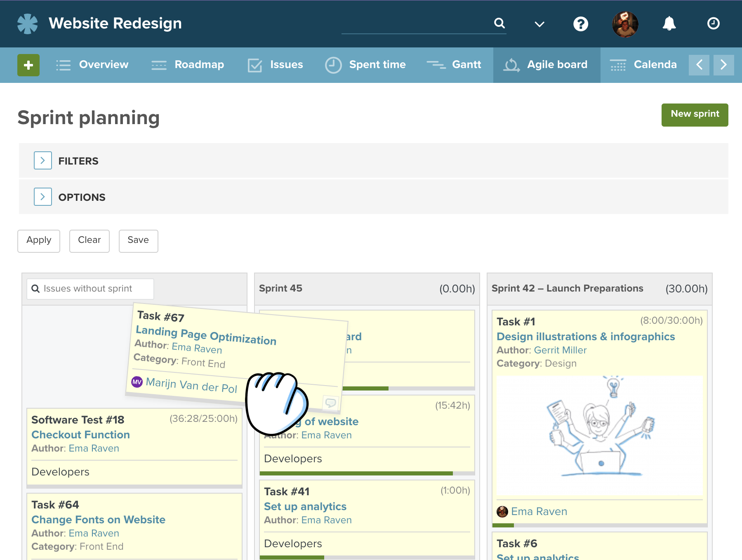Viewport: 742px width, 560px height.
Task: Click the search magnifier icon in the header
Action: tap(499, 24)
